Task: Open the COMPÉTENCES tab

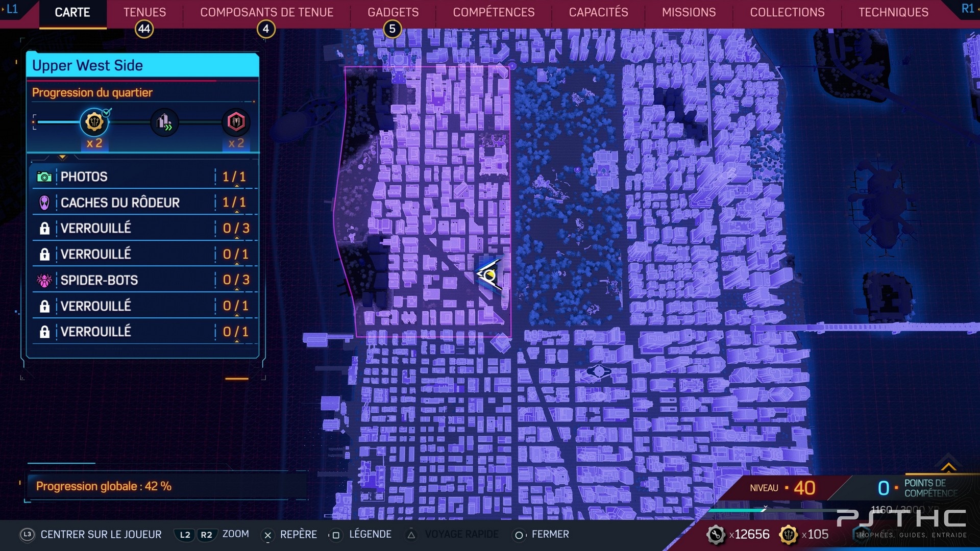Action: coord(494,12)
